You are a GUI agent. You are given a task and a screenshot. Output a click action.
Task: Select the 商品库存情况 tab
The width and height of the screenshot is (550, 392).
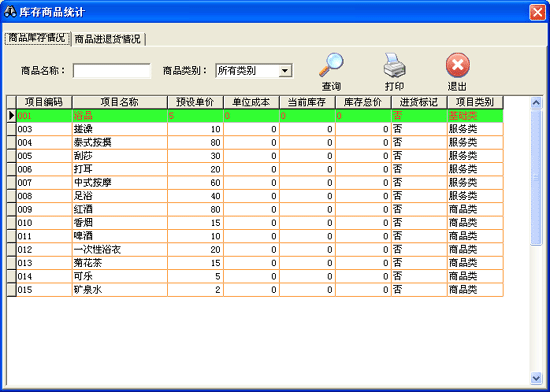[x=37, y=38]
